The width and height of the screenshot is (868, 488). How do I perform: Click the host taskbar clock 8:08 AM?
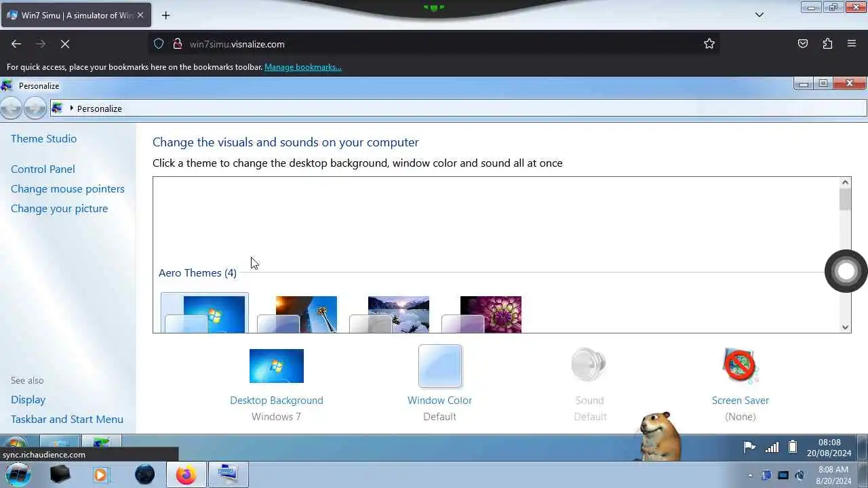click(833, 475)
